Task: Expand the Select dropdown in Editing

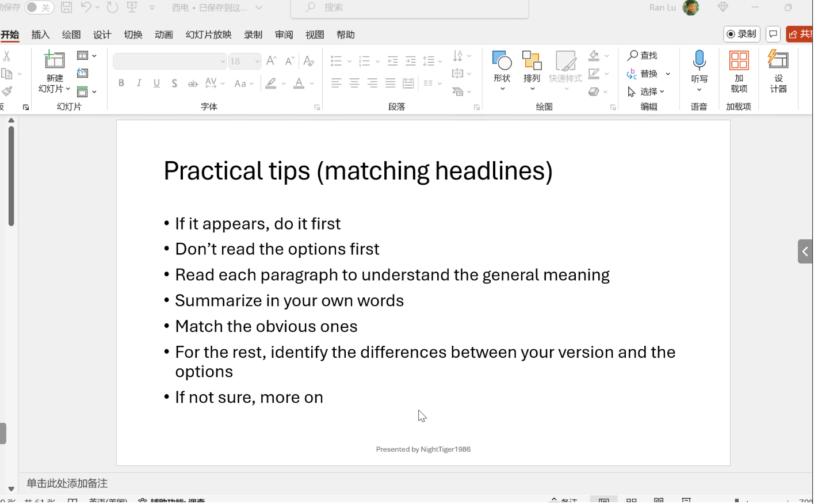Action: coord(662,91)
